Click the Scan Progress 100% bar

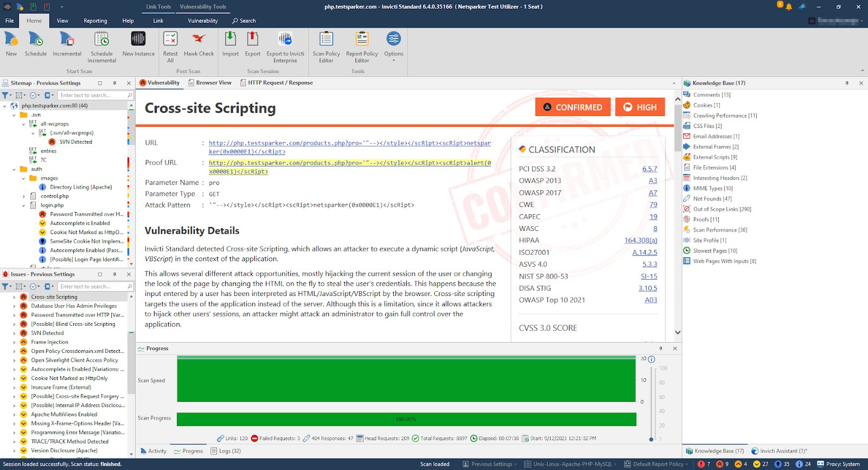click(406, 419)
